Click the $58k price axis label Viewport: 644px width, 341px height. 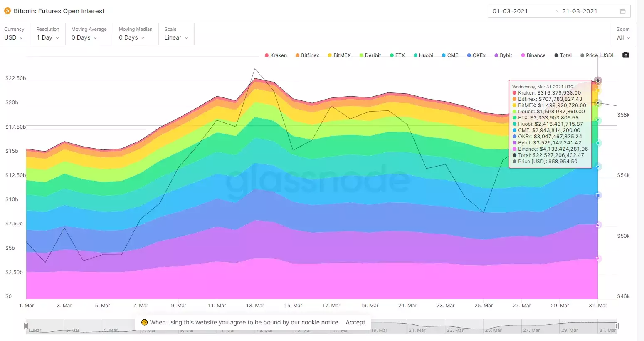[x=623, y=115]
